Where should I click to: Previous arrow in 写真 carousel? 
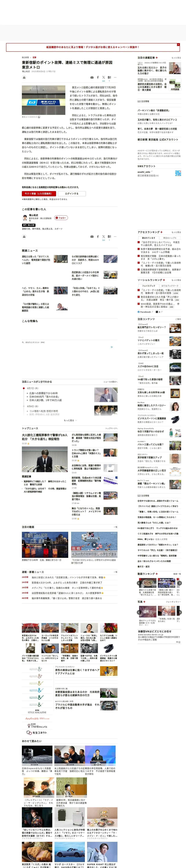[x=139, y=612]
